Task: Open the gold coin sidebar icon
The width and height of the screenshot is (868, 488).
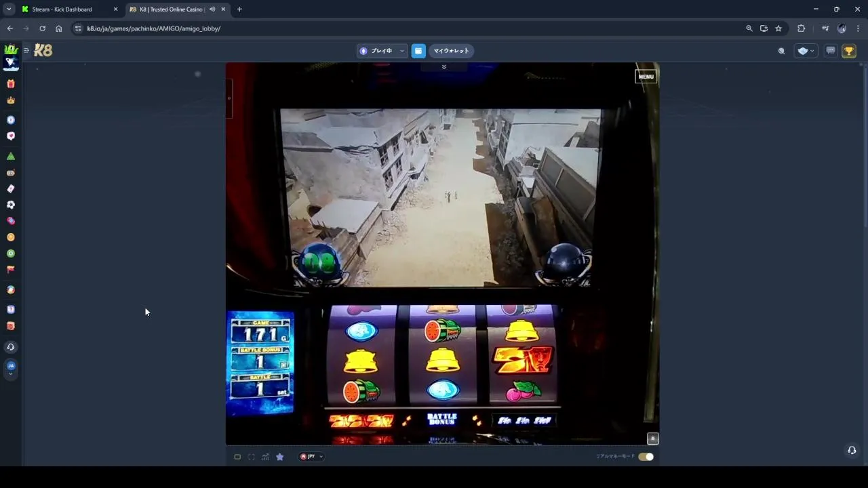Action: click(x=10, y=237)
